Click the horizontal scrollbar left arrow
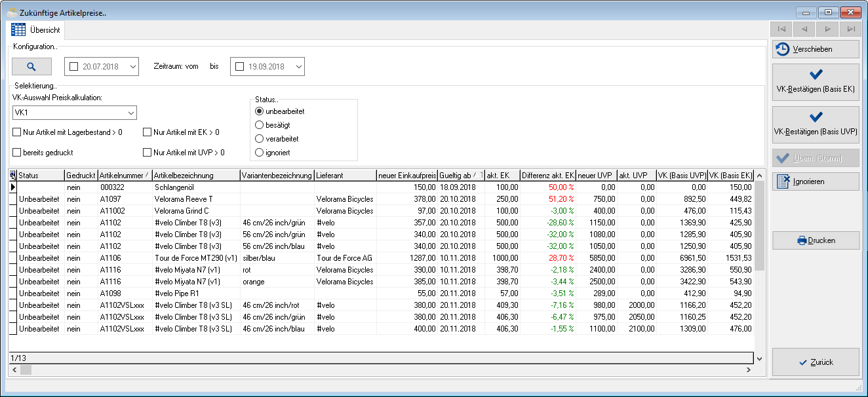Image resolution: width=868 pixels, height=397 pixels. click(x=14, y=370)
